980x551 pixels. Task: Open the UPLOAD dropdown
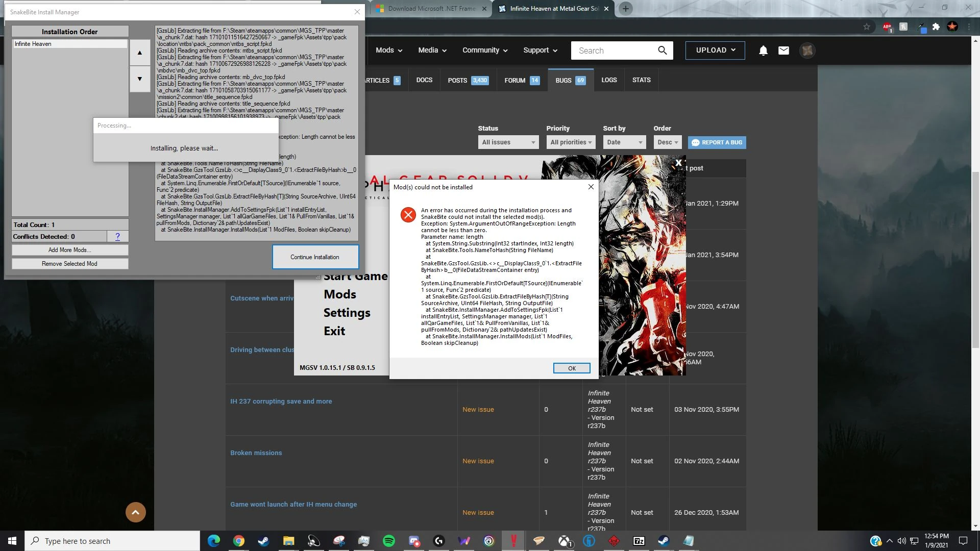click(715, 50)
